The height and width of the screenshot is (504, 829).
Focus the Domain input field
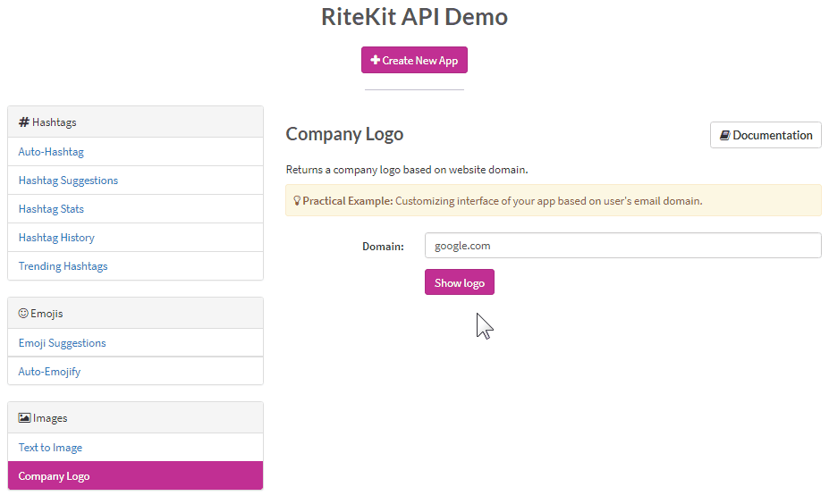pos(622,246)
